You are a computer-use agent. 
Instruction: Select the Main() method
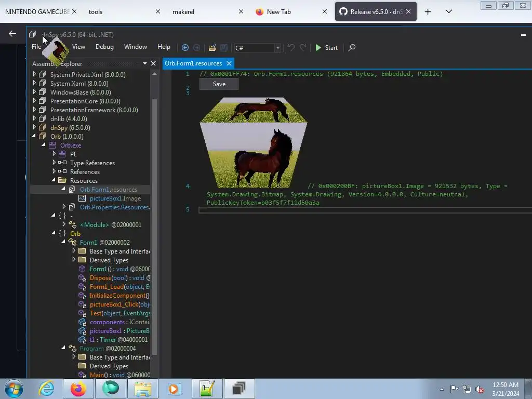(120, 375)
